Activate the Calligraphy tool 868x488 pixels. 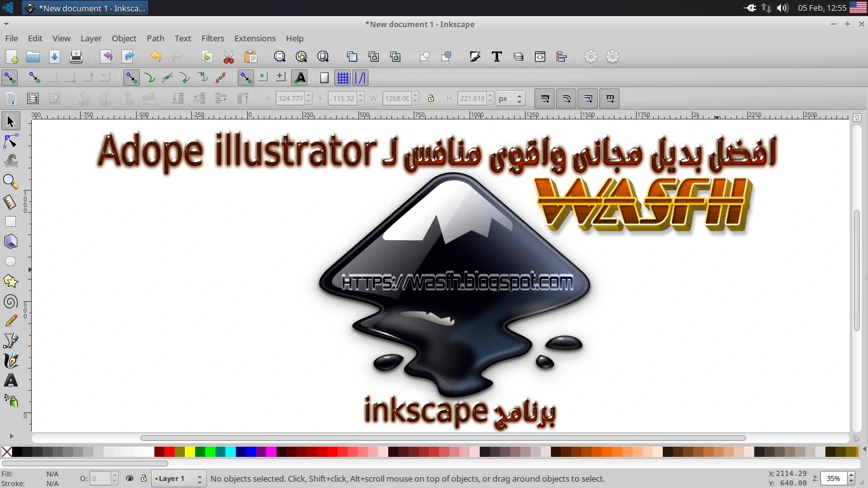click(10, 361)
